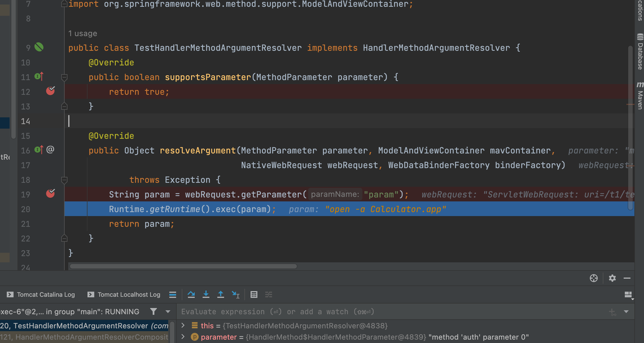Click the Step Into debugger icon
644x343 pixels.
coord(206,294)
